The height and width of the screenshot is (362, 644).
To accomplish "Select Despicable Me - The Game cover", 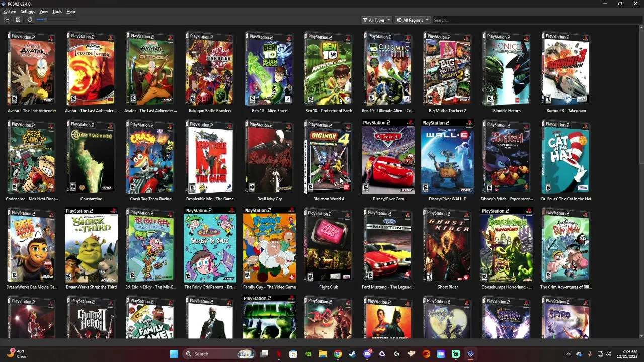I will point(210,157).
